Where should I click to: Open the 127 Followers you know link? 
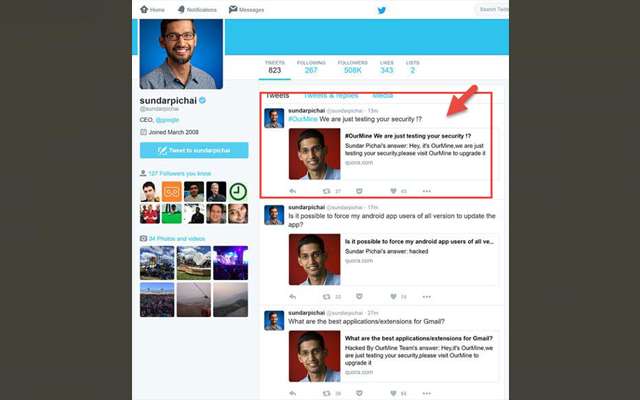(179, 173)
